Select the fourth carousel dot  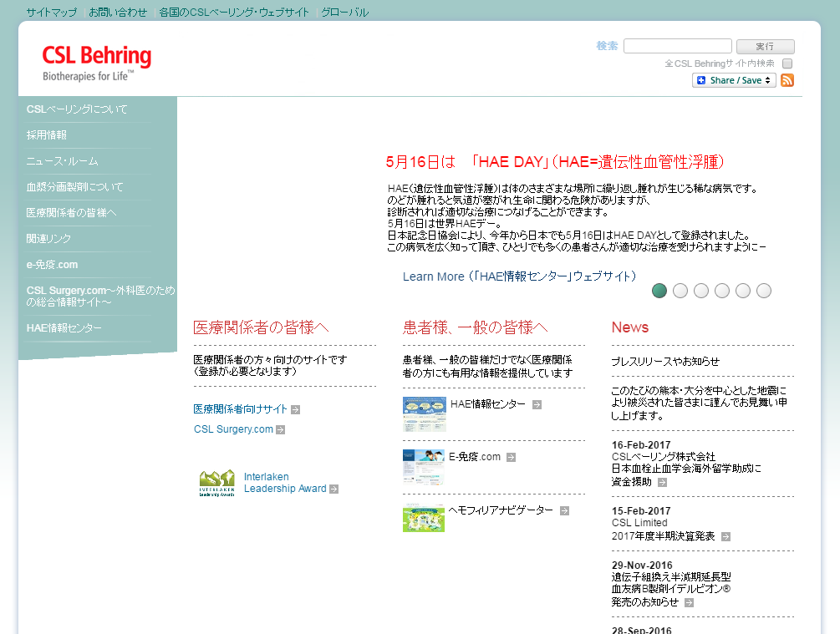pos(722,291)
